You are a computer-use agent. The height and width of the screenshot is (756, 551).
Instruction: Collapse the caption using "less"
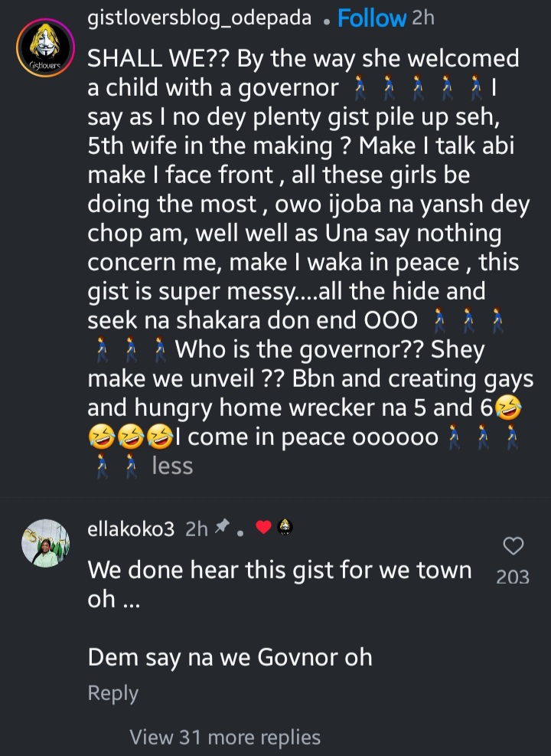[x=172, y=466]
